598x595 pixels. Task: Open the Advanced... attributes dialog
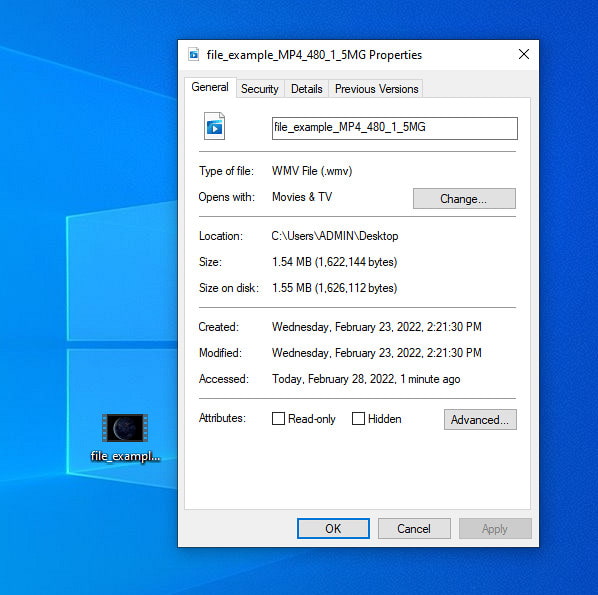coord(480,420)
